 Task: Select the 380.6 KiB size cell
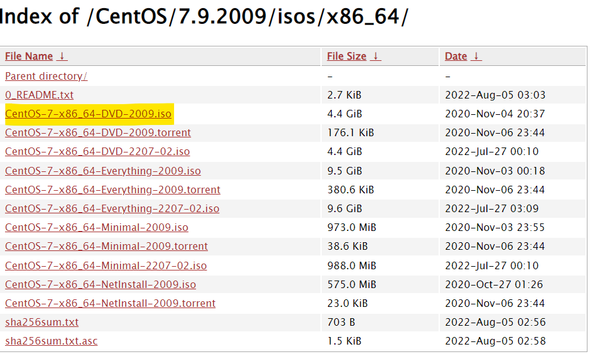[351, 190]
